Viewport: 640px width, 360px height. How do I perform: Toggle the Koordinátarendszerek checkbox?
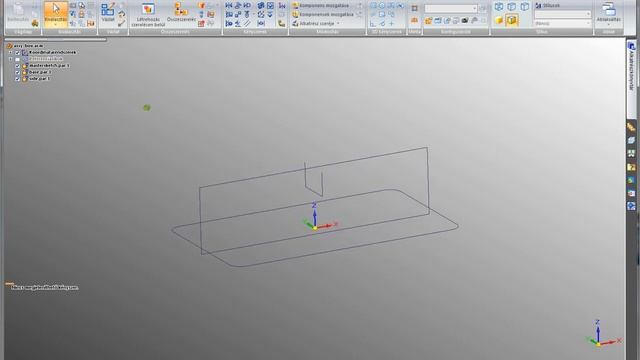point(18,52)
